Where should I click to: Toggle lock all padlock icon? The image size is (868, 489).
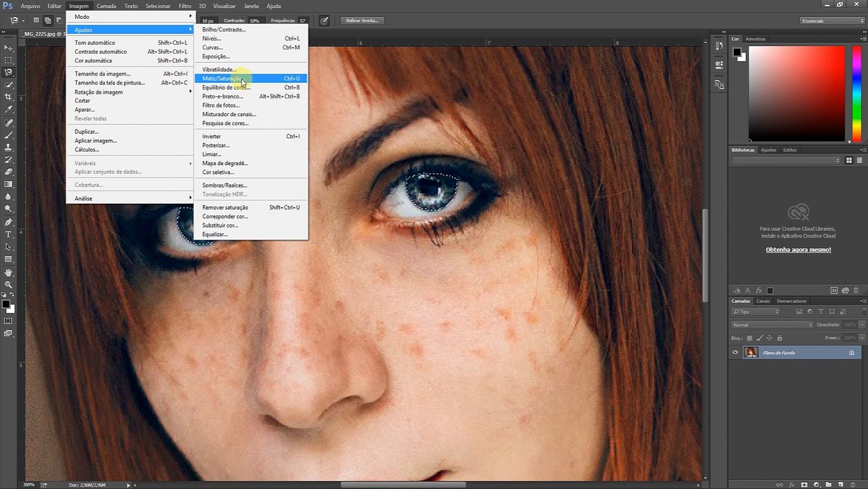(x=780, y=338)
